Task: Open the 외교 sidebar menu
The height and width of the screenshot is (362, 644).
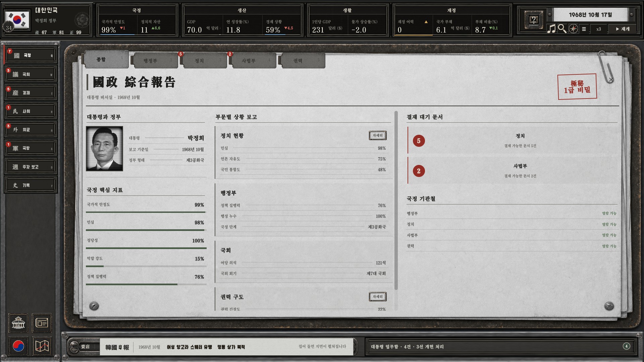Action: (31, 129)
